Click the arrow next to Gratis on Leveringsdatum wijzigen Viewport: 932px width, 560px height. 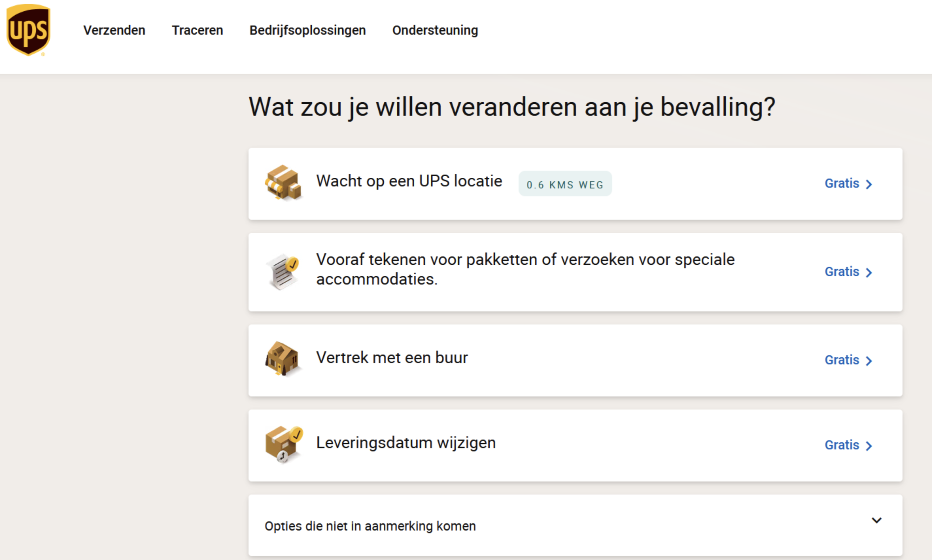(x=869, y=445)
